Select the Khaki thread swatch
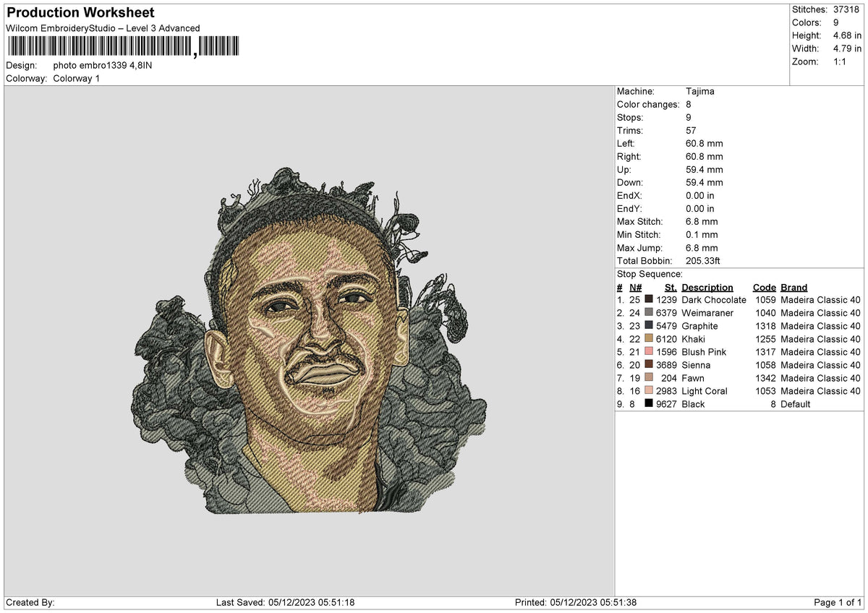The width and height of the screenshot is (868, 613). pyautogui.click(x=649, y=338)
